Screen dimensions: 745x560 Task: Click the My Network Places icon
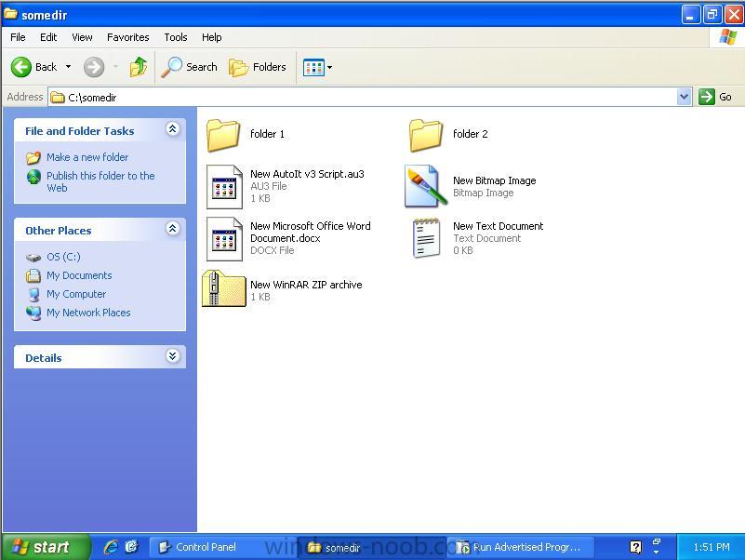[33, 313]
